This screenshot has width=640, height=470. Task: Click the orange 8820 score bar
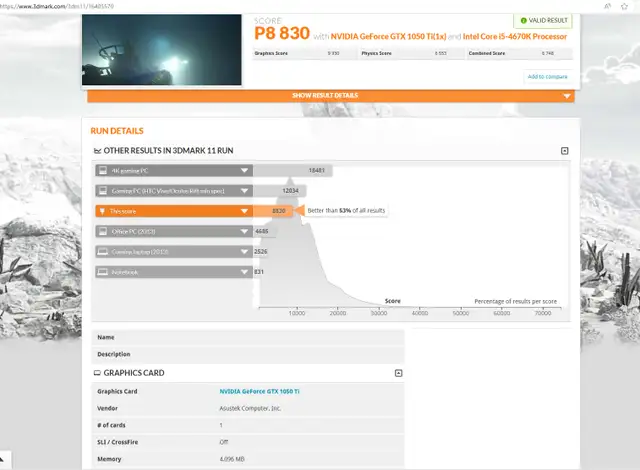tap(273, 211)
